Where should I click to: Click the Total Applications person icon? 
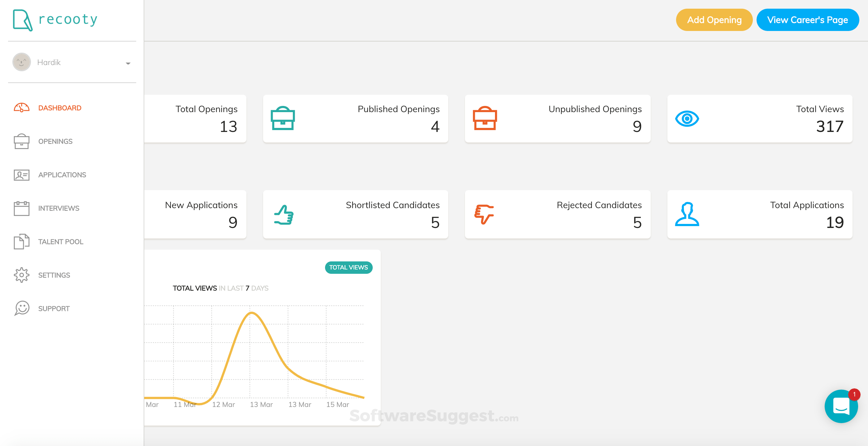click(687, 214)
